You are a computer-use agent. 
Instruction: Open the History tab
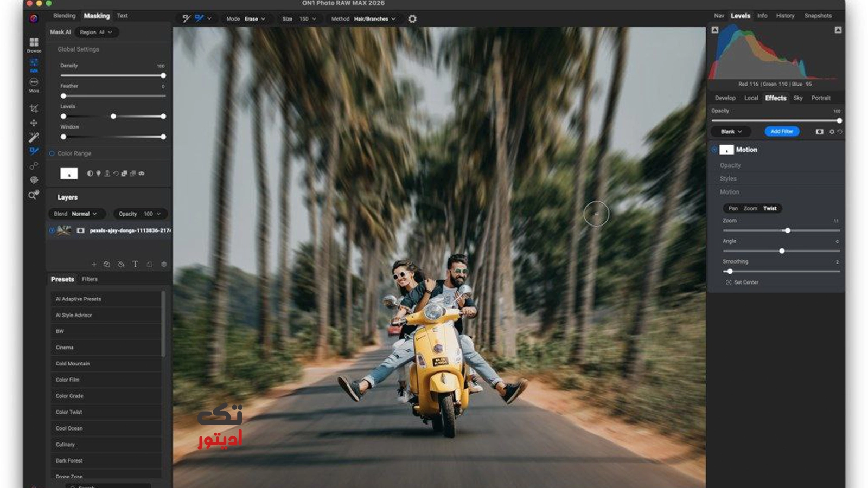[784, 16]
